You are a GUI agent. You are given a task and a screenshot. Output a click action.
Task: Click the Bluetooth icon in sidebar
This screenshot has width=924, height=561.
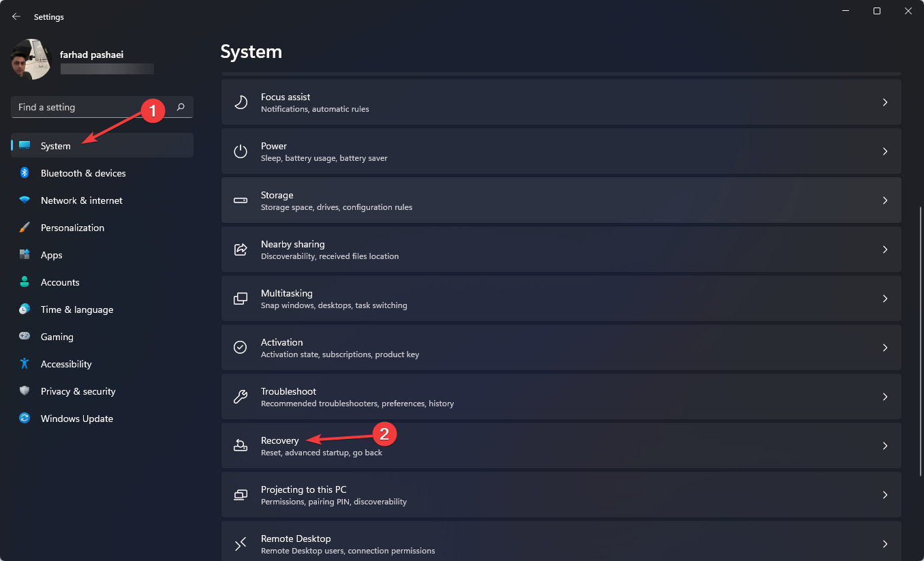pos(25,173)
